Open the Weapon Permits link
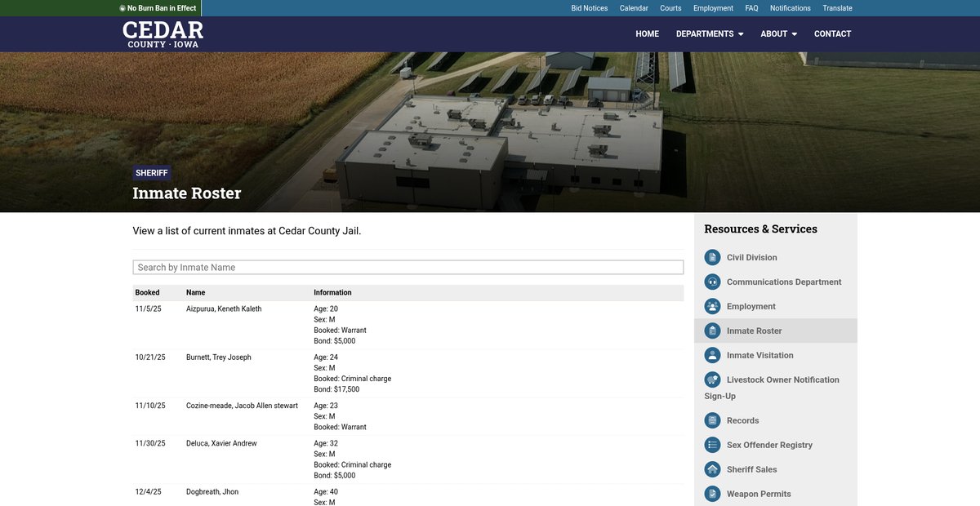The image size is (980, 506). coord(759,494)
